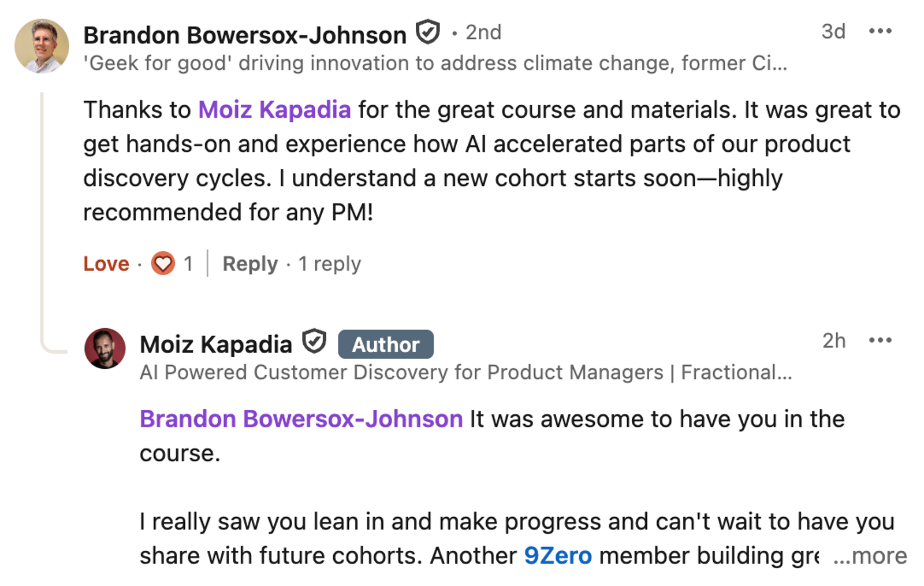Reply to Brandon's comment
Screen dimensions: 924x586
250,264
